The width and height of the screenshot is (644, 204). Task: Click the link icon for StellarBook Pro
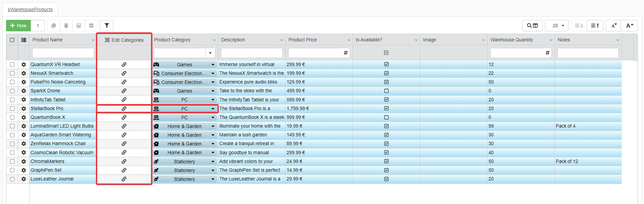click(124, 108)
